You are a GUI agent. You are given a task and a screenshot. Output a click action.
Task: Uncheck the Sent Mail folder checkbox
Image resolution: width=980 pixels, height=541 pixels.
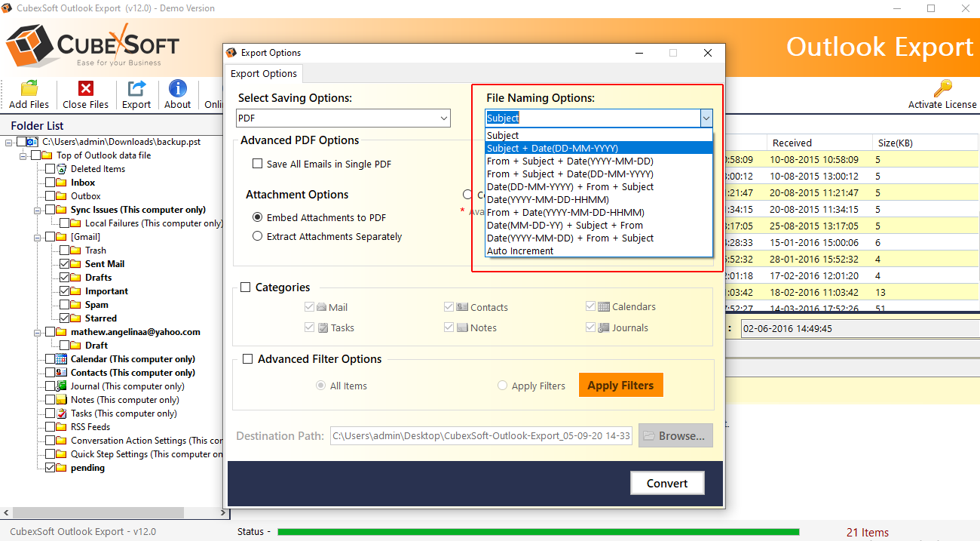64,264
